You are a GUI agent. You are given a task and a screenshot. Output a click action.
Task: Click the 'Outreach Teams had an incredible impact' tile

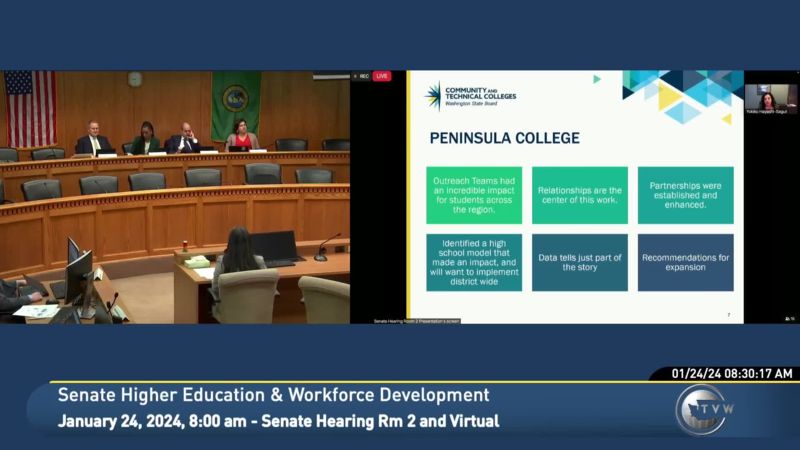(474, 195)
